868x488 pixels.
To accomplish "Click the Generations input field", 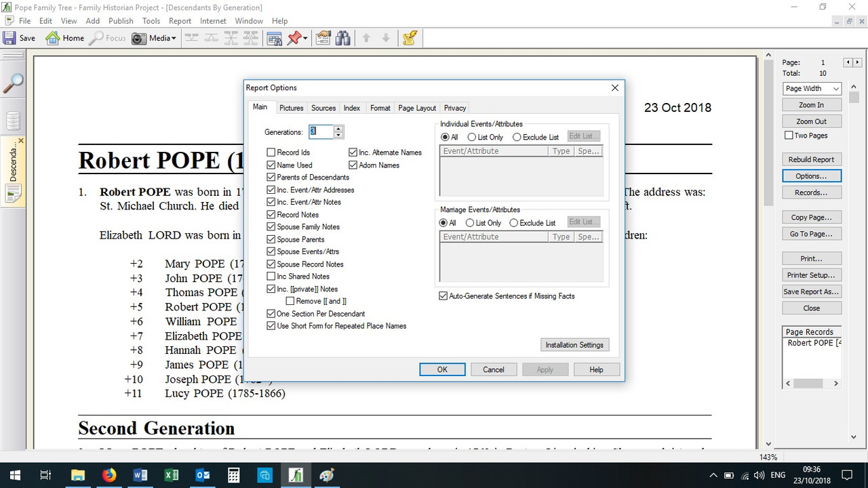I will coord(321,131).
